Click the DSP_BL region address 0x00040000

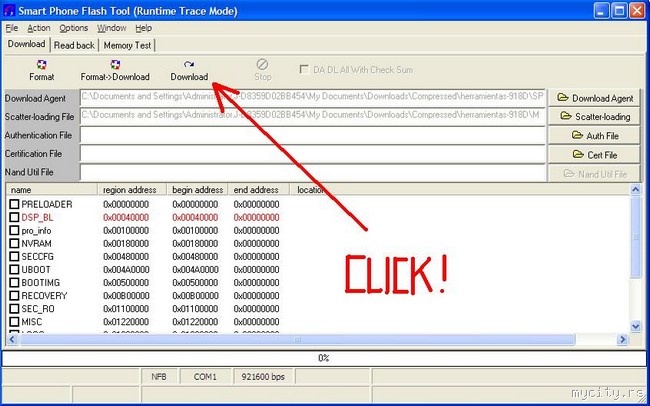point(126,217)
